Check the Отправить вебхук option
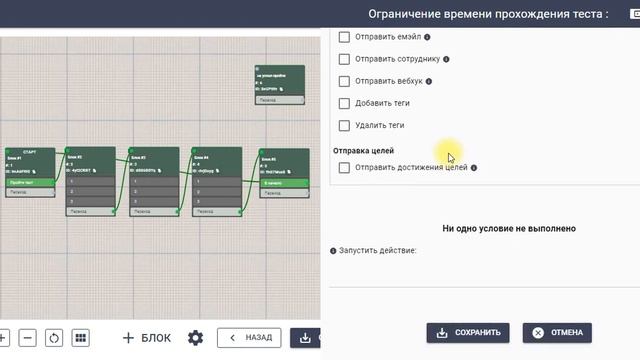Screen dimensions: 640x360 pos(344,81)
